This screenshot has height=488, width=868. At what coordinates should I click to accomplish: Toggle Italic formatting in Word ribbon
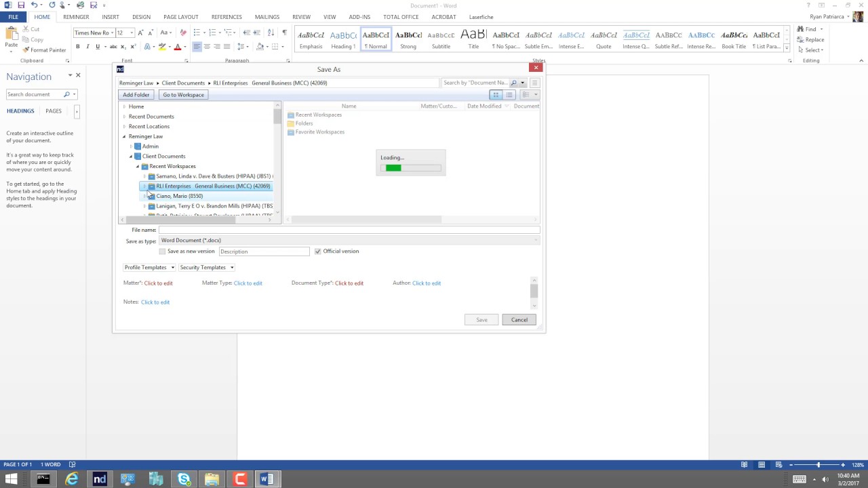click(87, 47)
